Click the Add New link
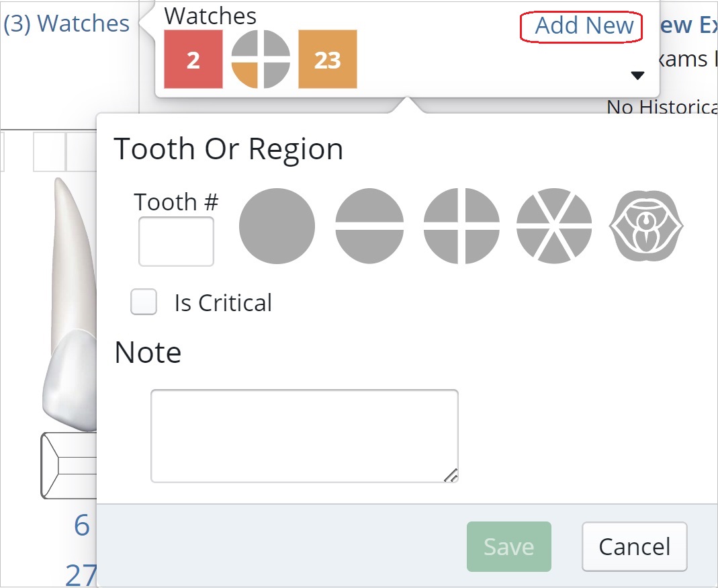The image size is (718, 588). [x=584, y=26]
